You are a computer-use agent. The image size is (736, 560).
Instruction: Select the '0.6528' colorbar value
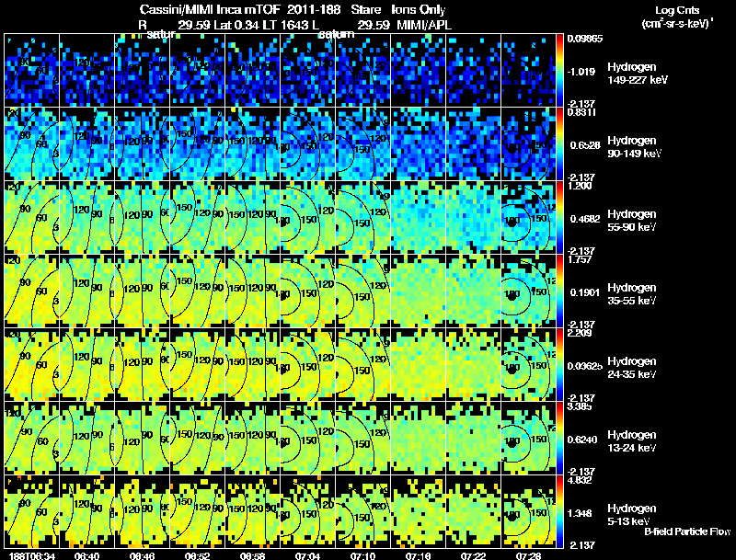pos(585,145)
